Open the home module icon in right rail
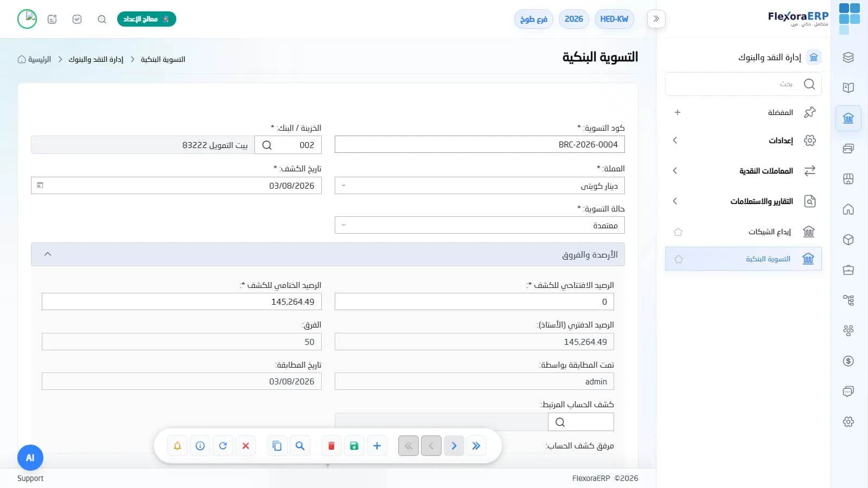The image size is (868, 488). point(848,209)
